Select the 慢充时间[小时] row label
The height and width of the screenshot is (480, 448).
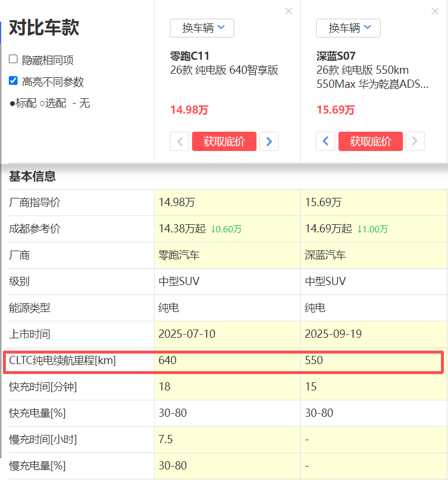tap(43, 439)
